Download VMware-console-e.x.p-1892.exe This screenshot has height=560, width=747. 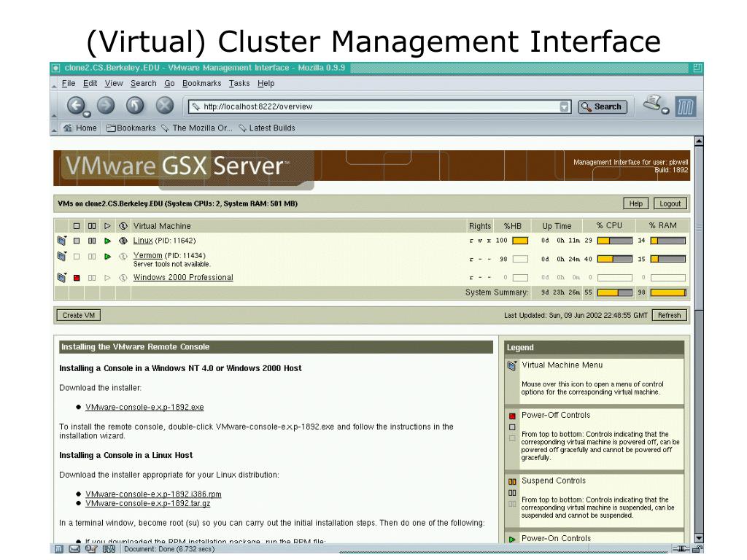144,407
